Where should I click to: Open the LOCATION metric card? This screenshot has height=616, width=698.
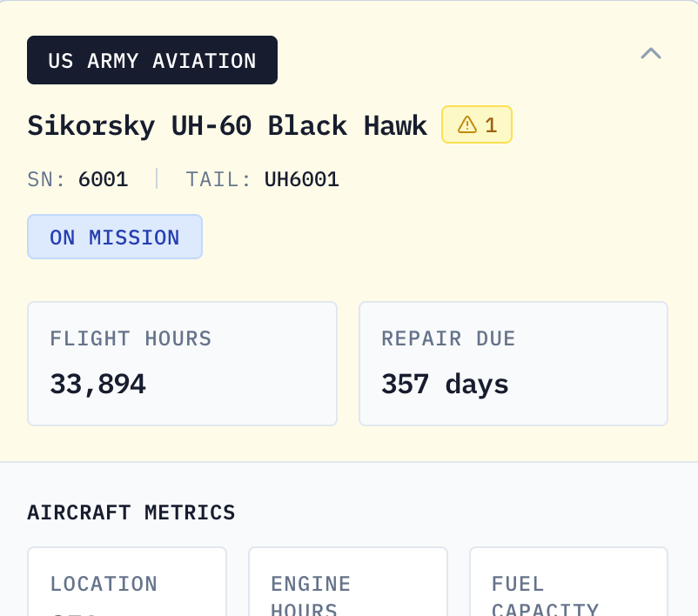point(127,581)
